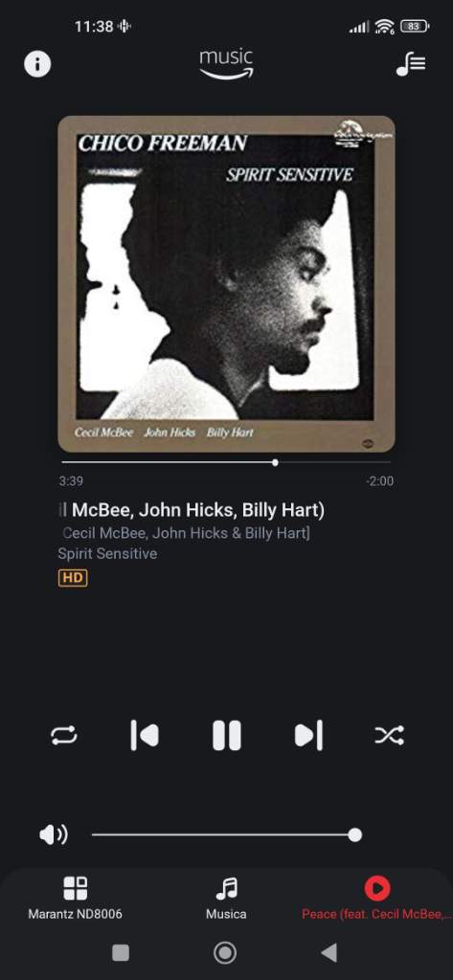Open the Marantz ND8006 device tab

click(x=75, y=898)
